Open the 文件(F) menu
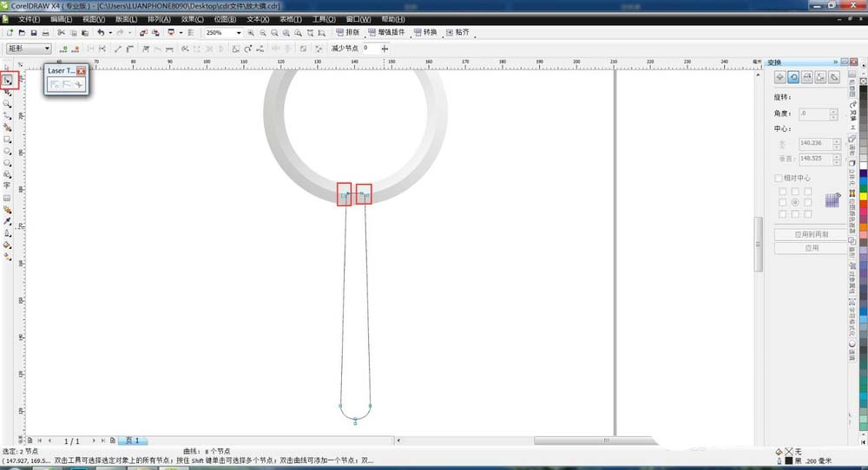The width and height of the screenshot is (868, 470). point(29,19)
